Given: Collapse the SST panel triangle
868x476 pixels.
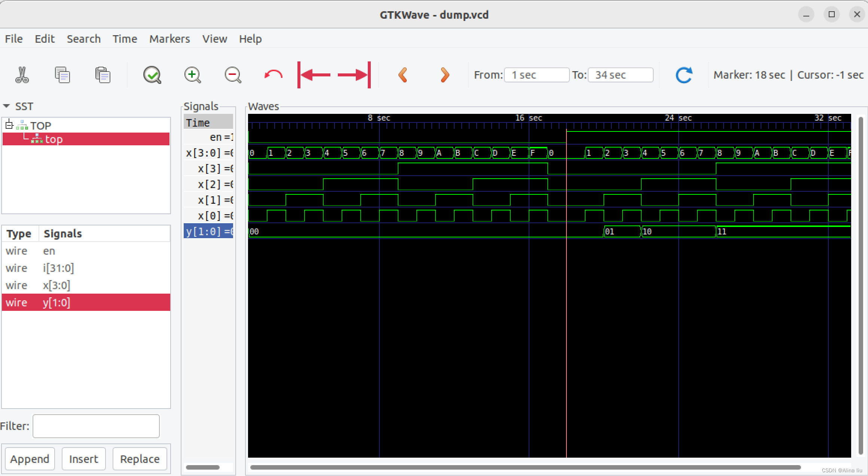Looking at the screenshot, I should pos(6,106).
